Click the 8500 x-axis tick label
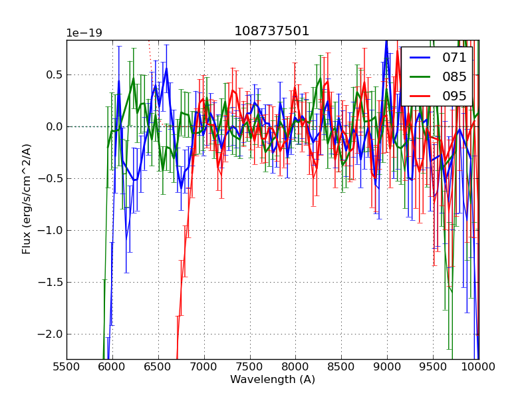The image size is (532, 399). pos(342,366)
